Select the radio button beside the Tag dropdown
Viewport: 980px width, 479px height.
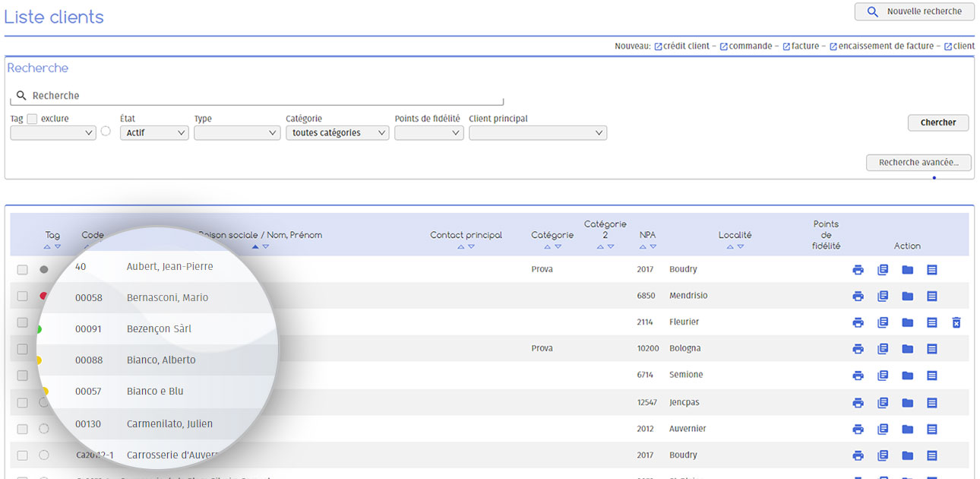point(106,130)
